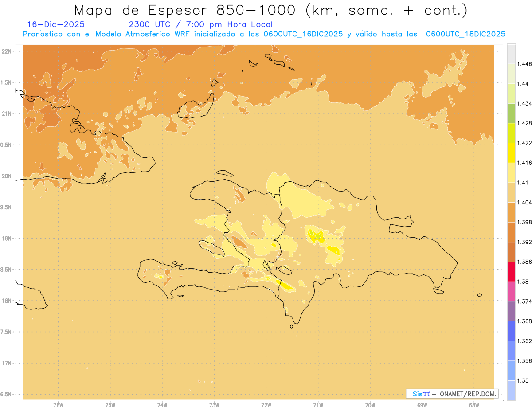Click the '7.5N' latitude label
532x411 pixels.
6,332
